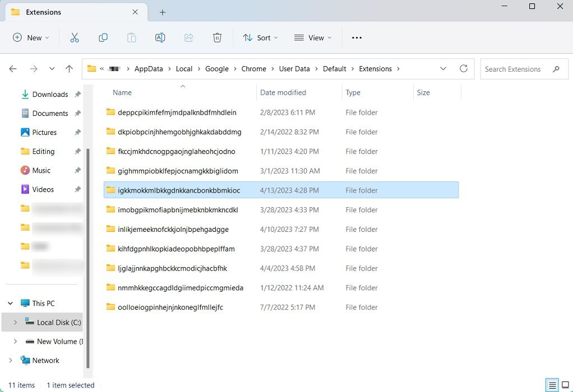Rename the selected folder via toolbar

pos(160,38)
